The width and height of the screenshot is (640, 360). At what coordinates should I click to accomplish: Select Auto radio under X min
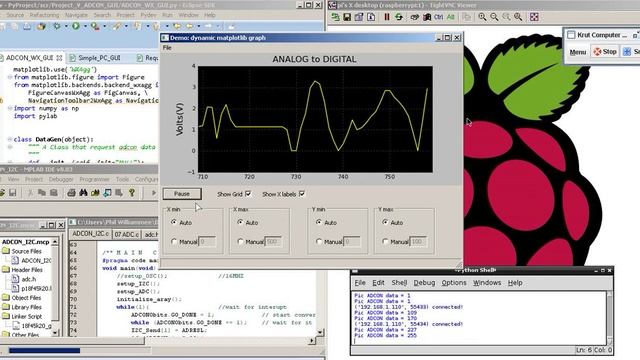tap(174, 222)
